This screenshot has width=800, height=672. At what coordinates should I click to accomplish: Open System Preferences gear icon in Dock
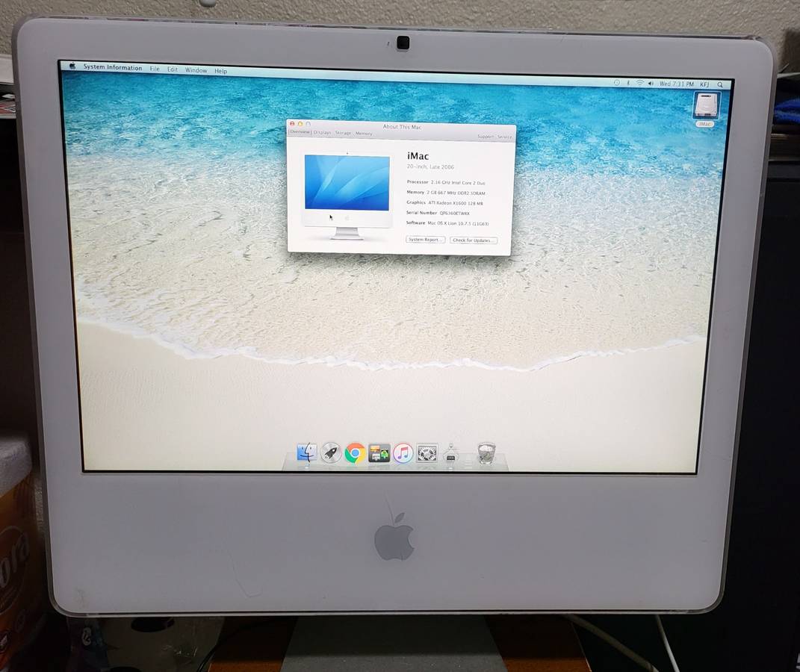[x=427, y=453]
